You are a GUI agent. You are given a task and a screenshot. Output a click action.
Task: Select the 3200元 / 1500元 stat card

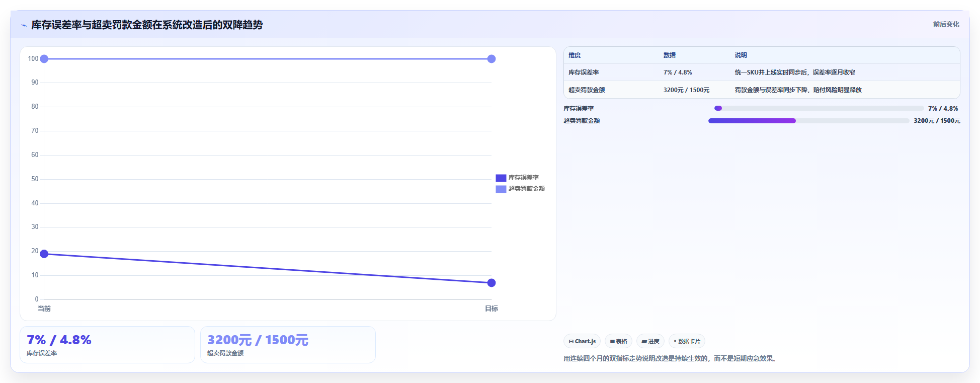[x=288, y=345]
